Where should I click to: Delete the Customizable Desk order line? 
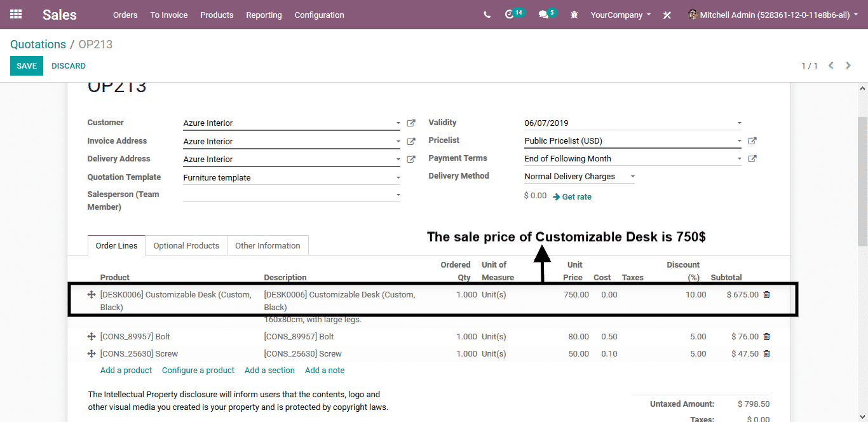pos(766,295)
